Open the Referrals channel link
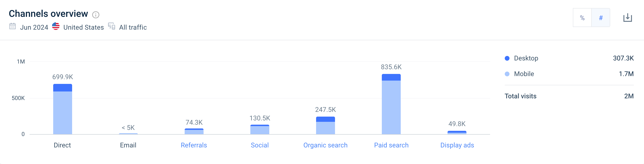The image size is (644, 164). 194,145
